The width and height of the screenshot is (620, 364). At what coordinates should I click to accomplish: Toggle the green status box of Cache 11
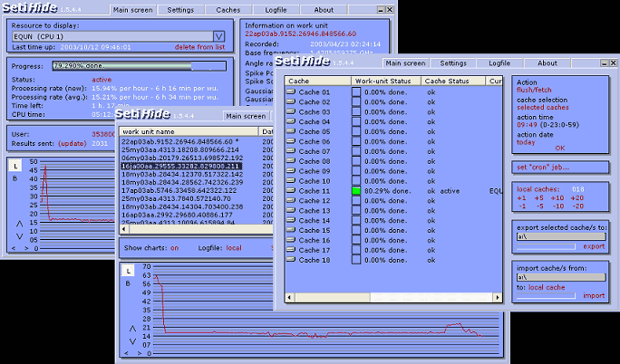tap(356, 191)
